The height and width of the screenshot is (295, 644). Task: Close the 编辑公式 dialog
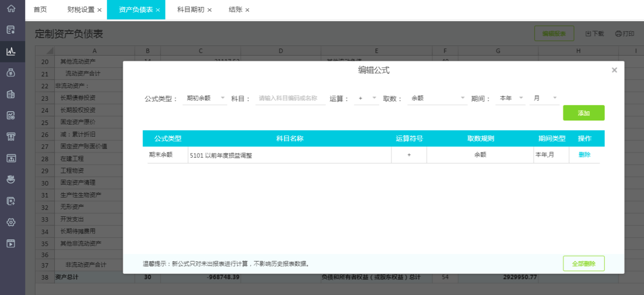(614, 70)
